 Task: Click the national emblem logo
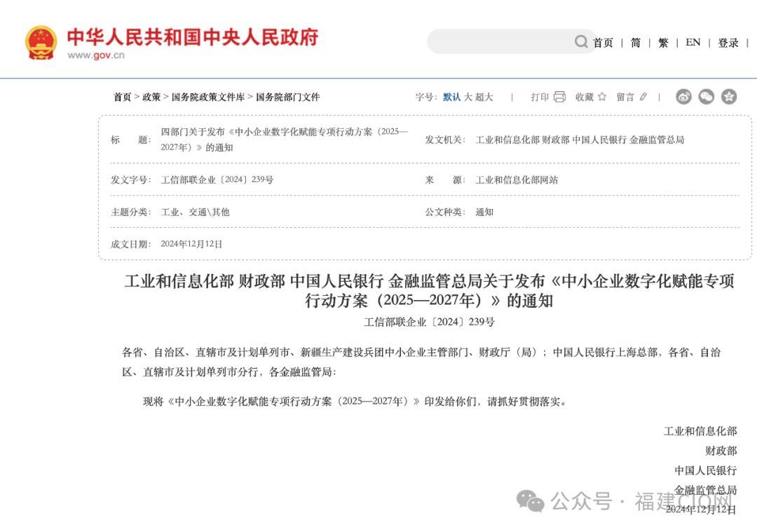tap(41, 42)
